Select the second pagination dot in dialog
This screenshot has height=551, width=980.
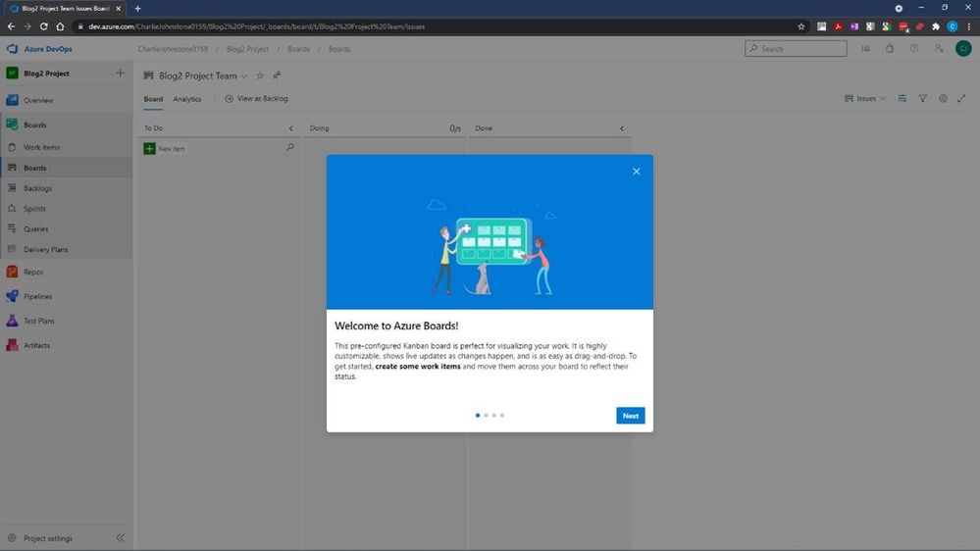pyautogui.click(x=486, y=415)
